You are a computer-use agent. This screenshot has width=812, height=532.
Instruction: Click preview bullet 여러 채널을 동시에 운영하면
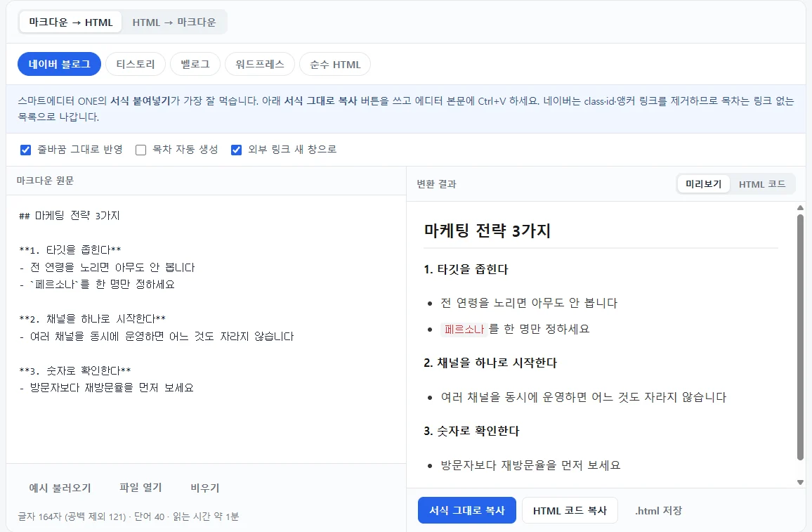click(584, 397)
